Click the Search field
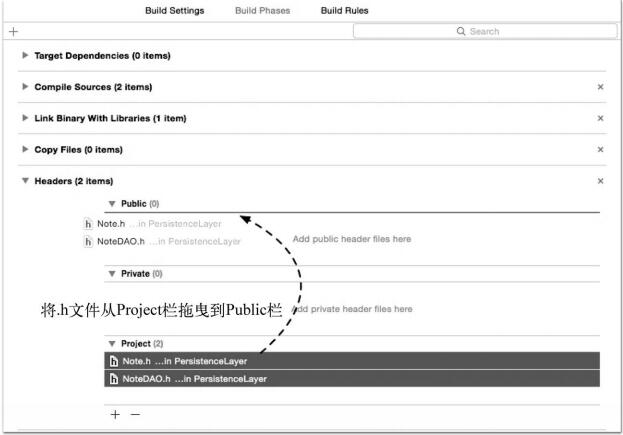 [478, 32]
